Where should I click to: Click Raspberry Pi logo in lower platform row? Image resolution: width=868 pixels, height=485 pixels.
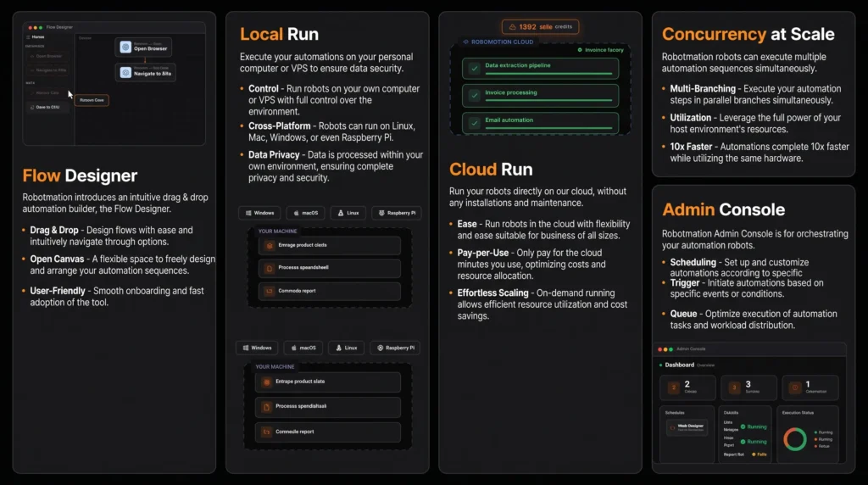pos(381,348)
